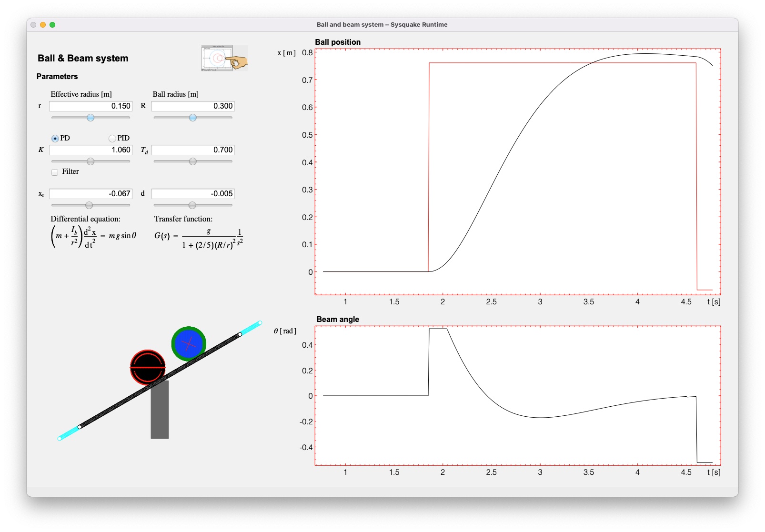Click the d field showing -0.005
Viewport: 765px width, 532px height.
click(192, 193)
